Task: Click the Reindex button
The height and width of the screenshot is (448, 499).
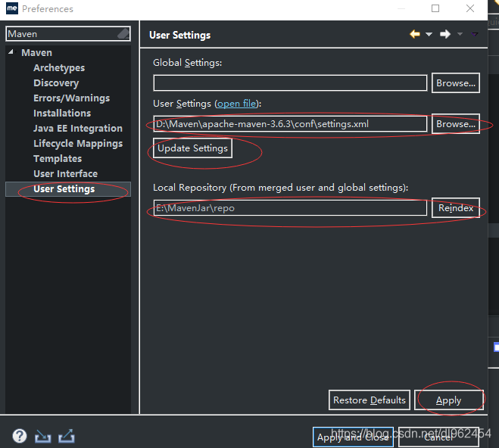Action: 456,208
